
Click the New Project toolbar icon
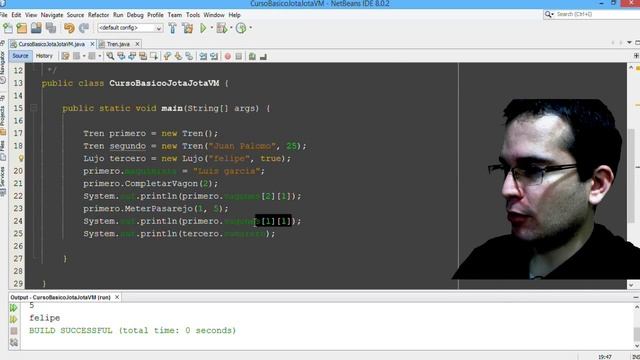22,28
